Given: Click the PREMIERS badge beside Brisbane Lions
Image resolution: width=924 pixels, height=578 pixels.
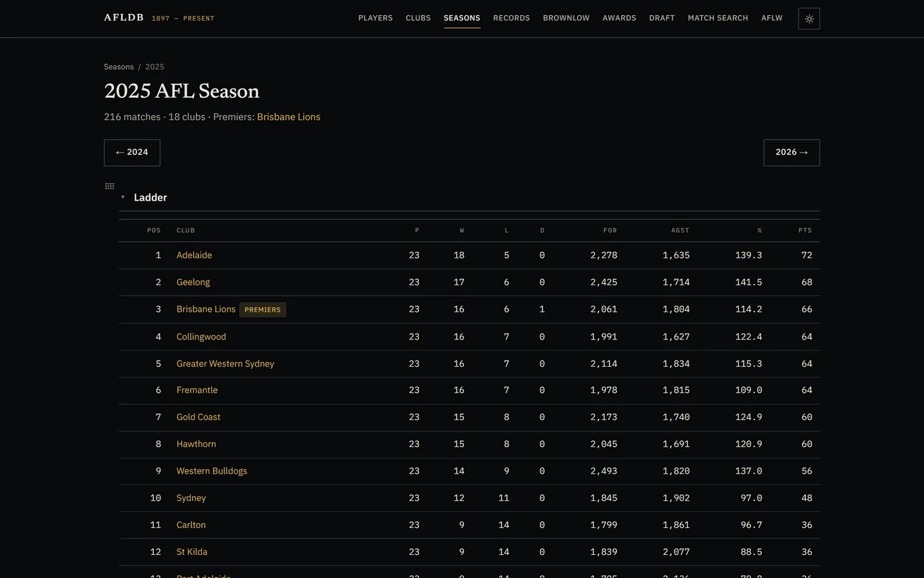Looking at the screenshot, I should pos(263,310).
